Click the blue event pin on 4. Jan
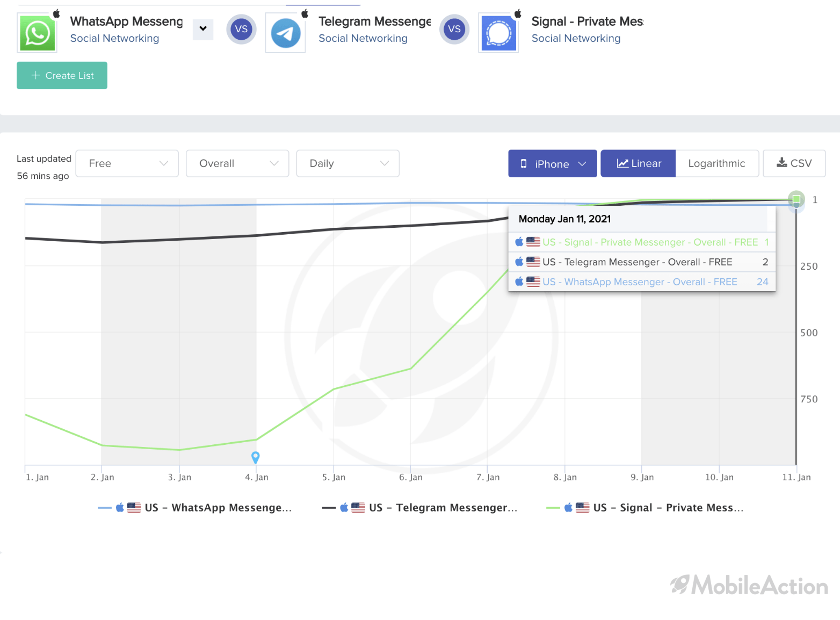The height and width of the screenshot is (620, 840). pos(256,457)
